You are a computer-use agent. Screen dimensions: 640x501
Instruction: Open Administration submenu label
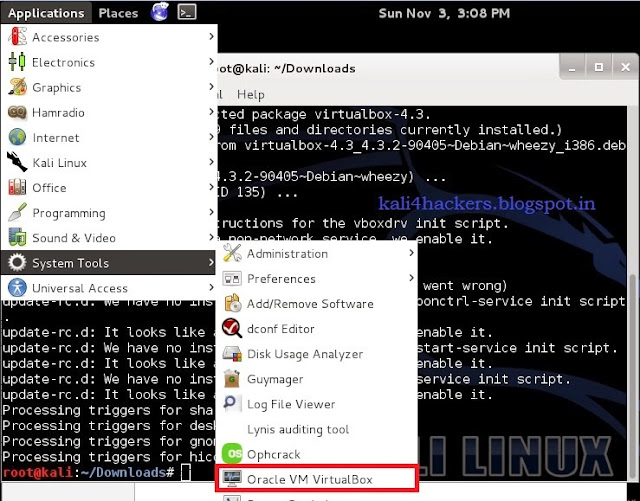tap(287, 254)
